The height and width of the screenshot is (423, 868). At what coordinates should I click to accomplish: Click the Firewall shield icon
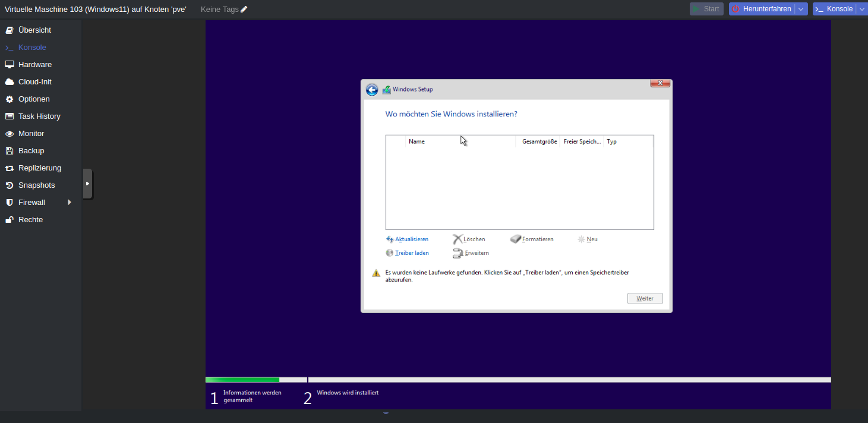[x=10, y=203]
